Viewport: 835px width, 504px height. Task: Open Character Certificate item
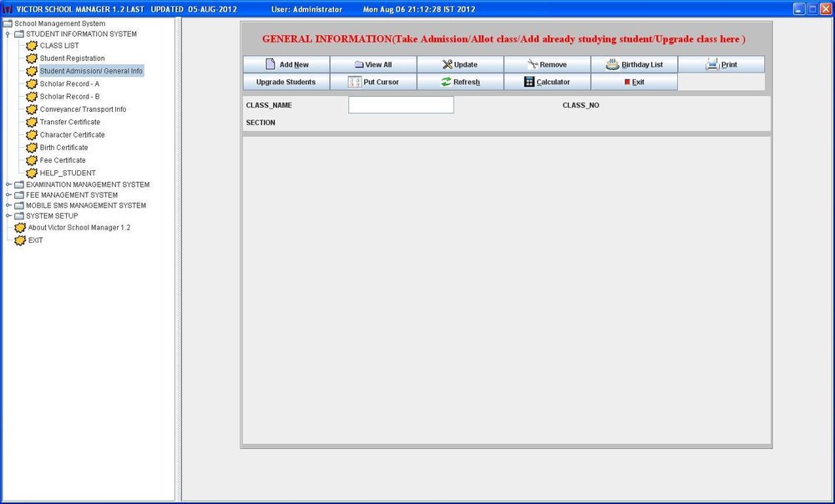pyautogui.click(x=73, y=135)
